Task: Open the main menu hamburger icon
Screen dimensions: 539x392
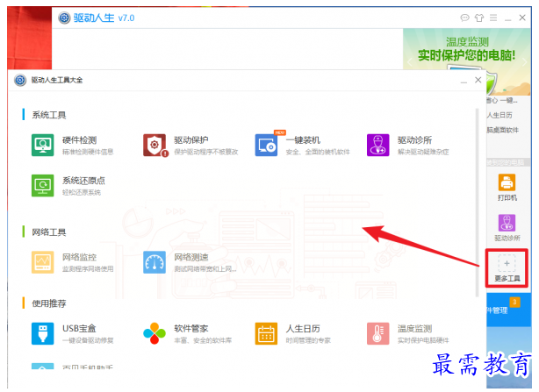Action: pyautogui.click(x=493, y=18)
